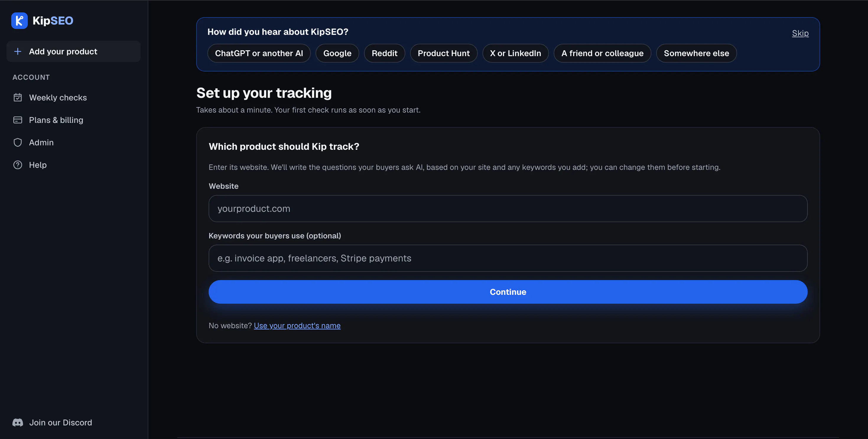Click the KipSEO brand name text

click(x=53, y=21)
